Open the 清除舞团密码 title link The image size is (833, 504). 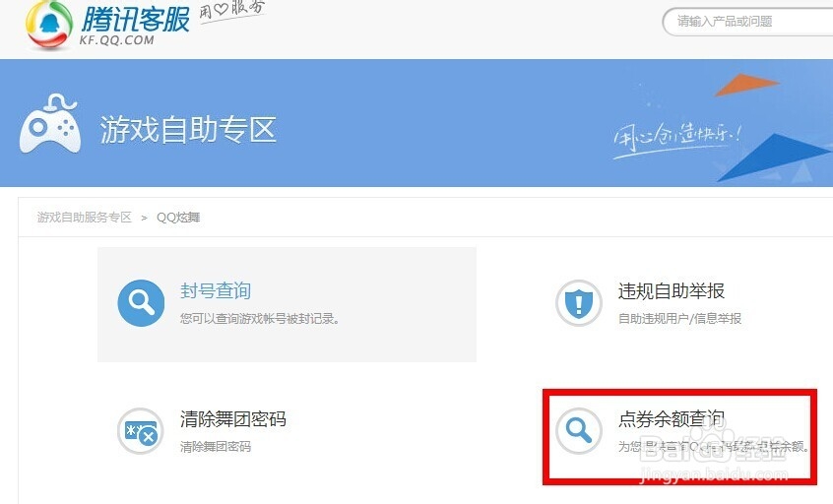click(x=233, y=419)
